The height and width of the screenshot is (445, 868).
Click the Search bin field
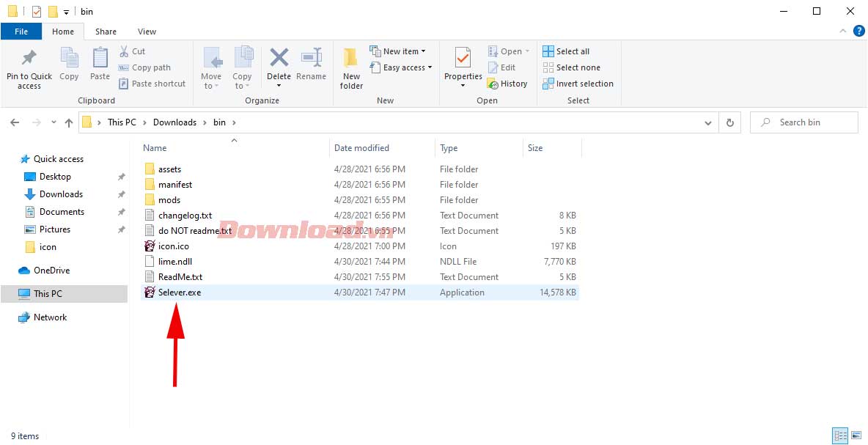point(803,122)
